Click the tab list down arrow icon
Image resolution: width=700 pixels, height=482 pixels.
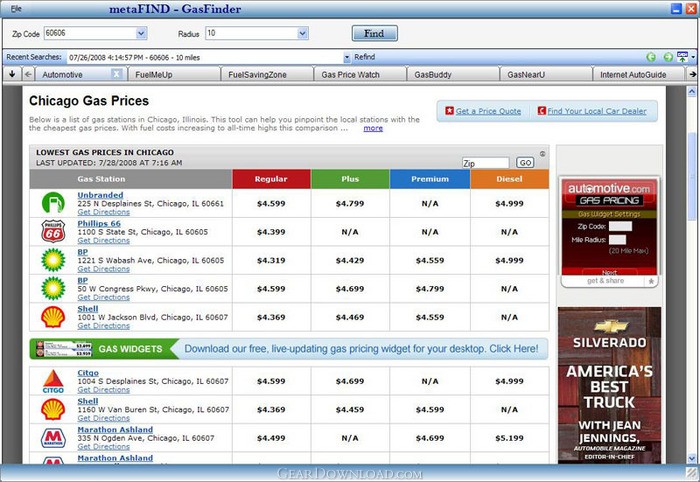[x=12, y=74]
